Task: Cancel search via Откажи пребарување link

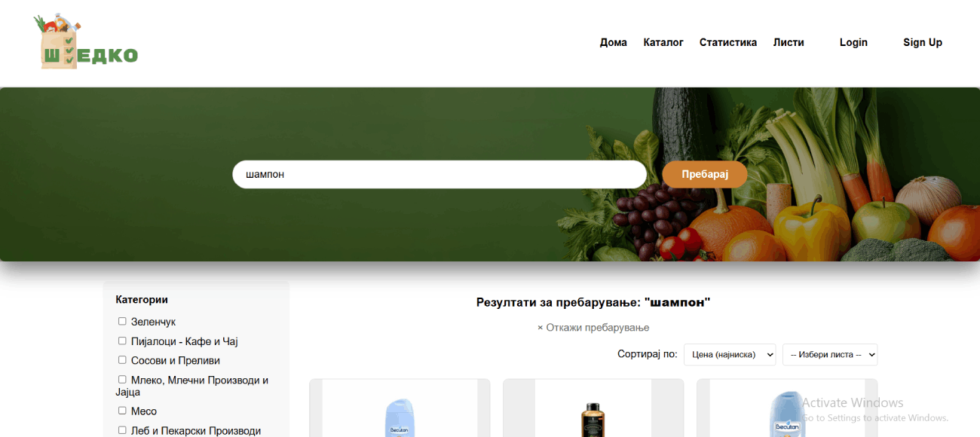Action: [593, 328]
